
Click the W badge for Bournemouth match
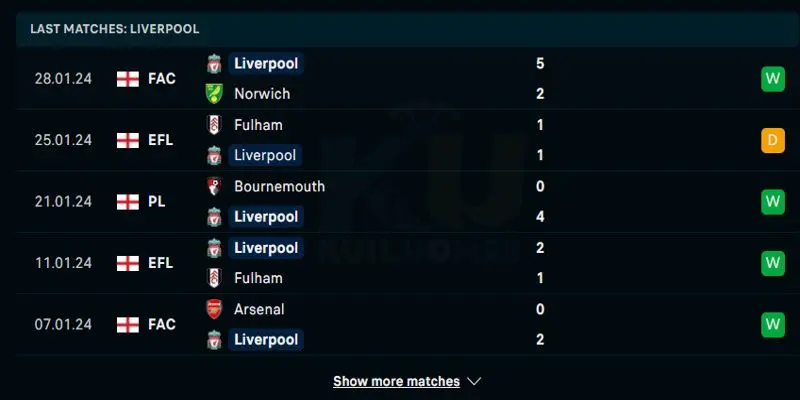[772, 202]
